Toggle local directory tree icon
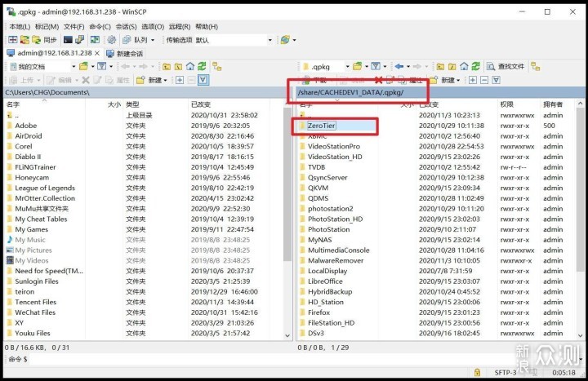The height and width of the screenshot is (381, 588). (217, 67)
